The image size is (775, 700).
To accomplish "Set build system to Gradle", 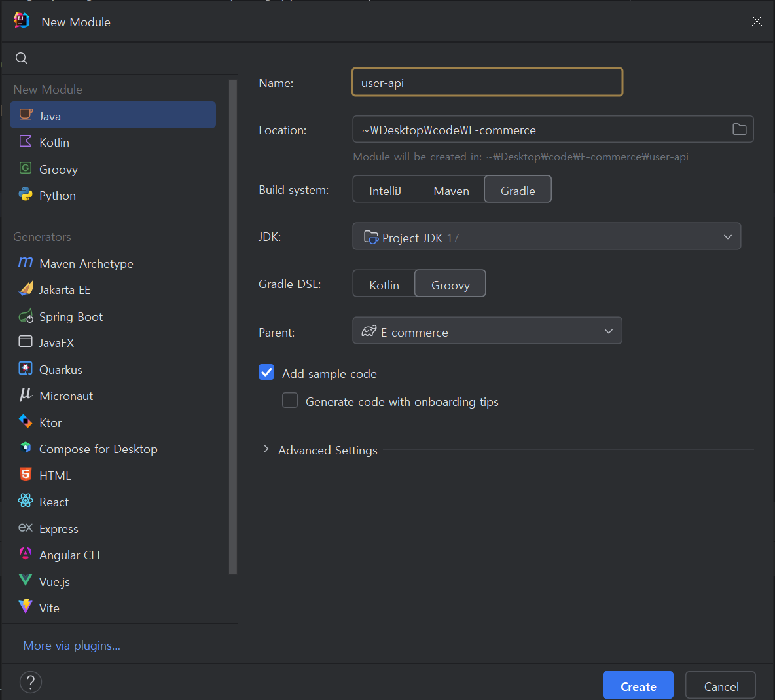I will point(518,190).
